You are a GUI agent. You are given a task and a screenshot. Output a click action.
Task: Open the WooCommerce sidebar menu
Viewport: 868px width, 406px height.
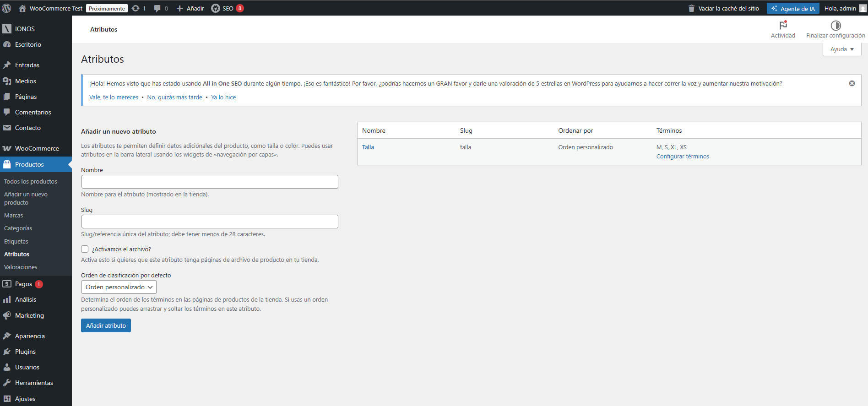click(x=37, y=148)
